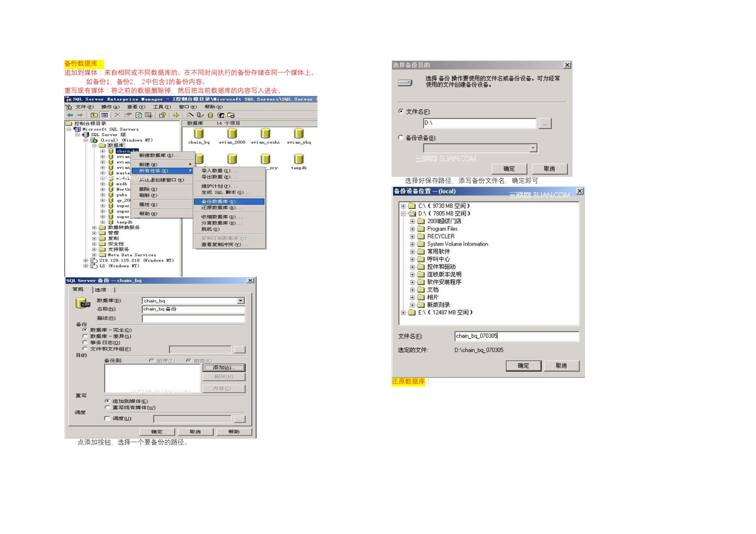Toggle the Show/Hide console tree icon
The image size is (756, 534).
tap(105, 115)
